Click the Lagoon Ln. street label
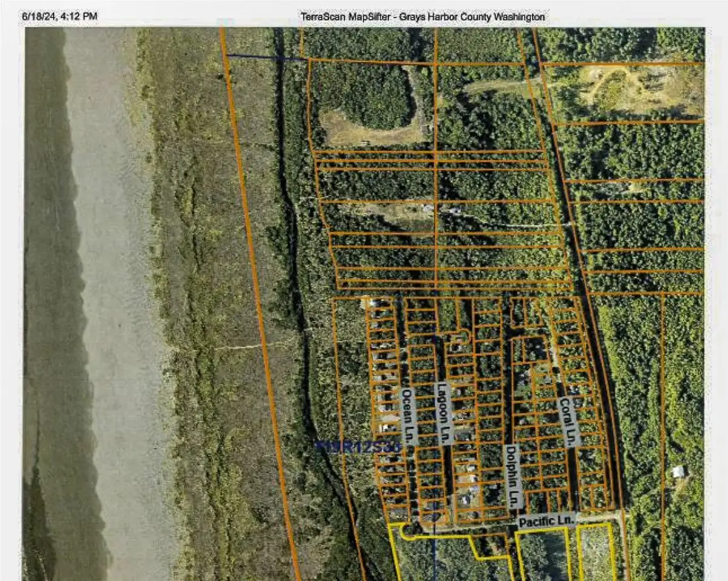The image size is (728, 581). pos(444,413)
